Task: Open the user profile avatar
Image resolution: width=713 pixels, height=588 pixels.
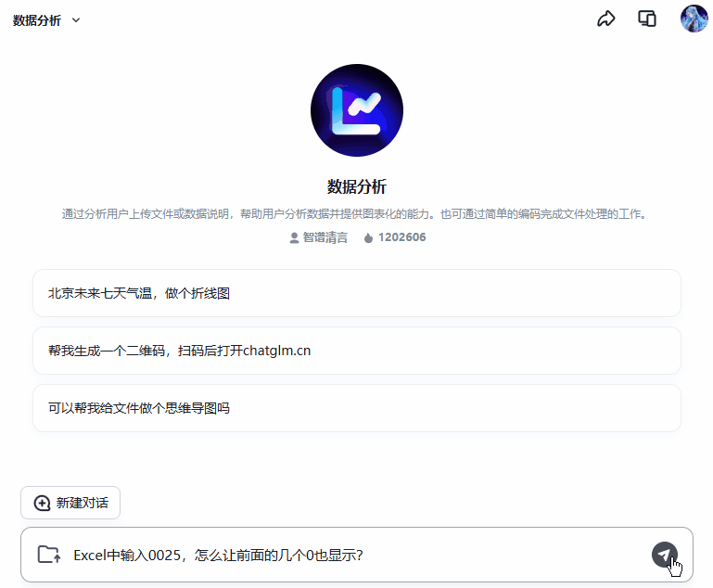Action: pos(694,19)
